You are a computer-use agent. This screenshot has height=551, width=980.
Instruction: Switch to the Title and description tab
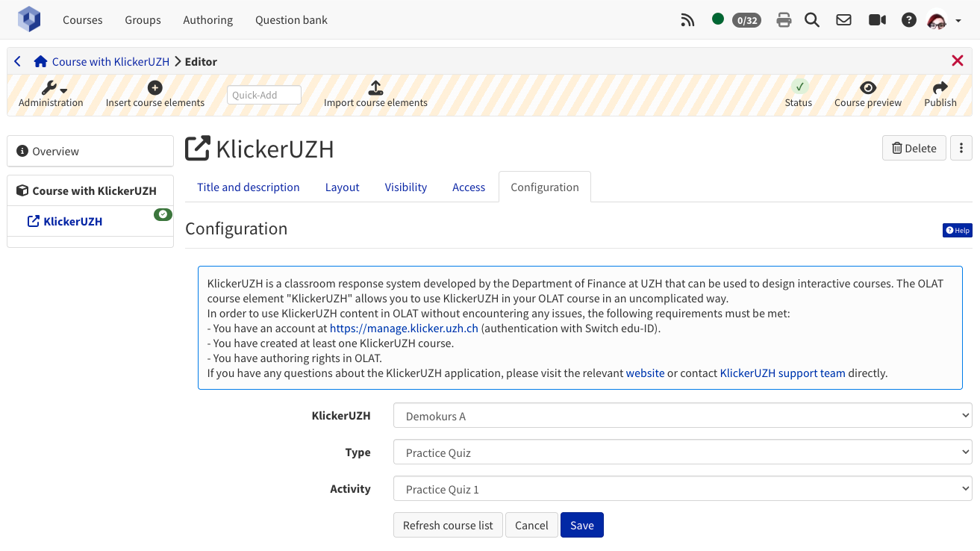[249, 187]
